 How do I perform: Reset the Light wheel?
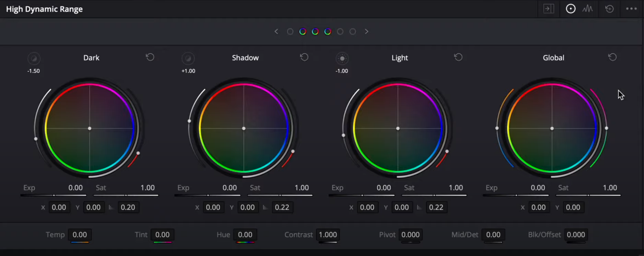(x=458, y=57)
